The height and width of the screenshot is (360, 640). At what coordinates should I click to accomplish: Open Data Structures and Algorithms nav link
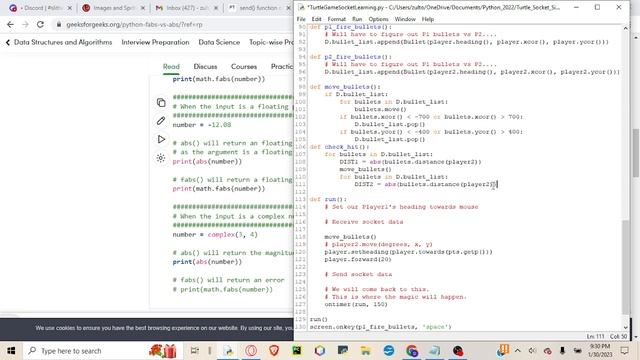tap(63, 42)
